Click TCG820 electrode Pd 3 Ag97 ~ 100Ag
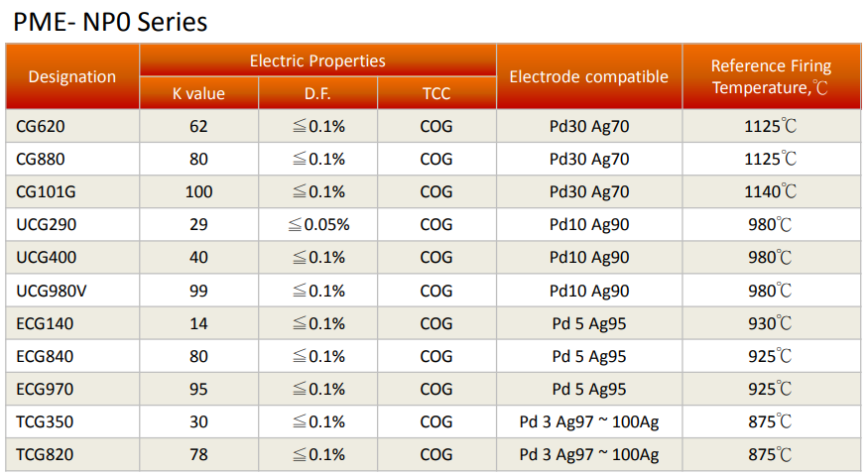This screenshot has width=868, height=476. pos(589,454)
